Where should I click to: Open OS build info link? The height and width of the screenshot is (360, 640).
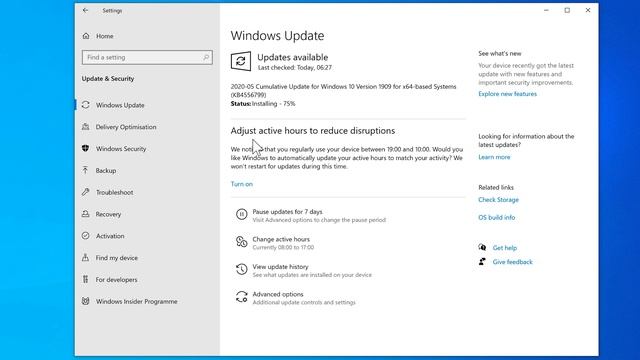click(496, 218)
